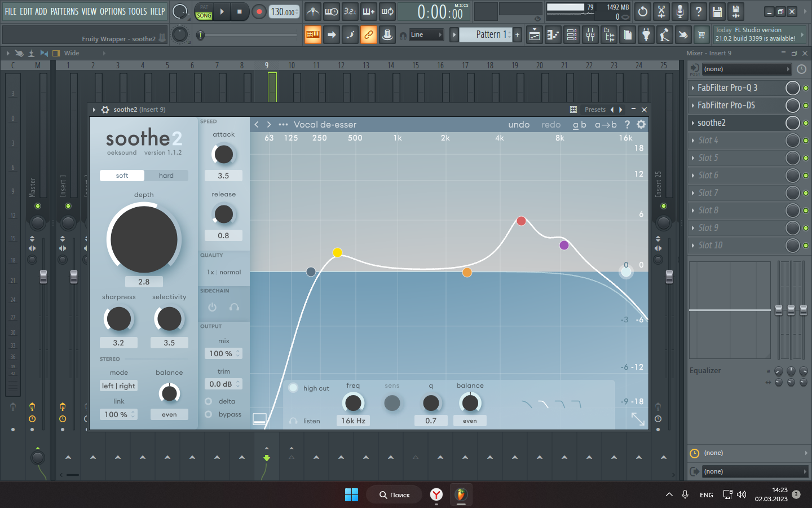Click redo in the soothe2 header
This screenshot has width=812, height=508.
pos(551,125)
